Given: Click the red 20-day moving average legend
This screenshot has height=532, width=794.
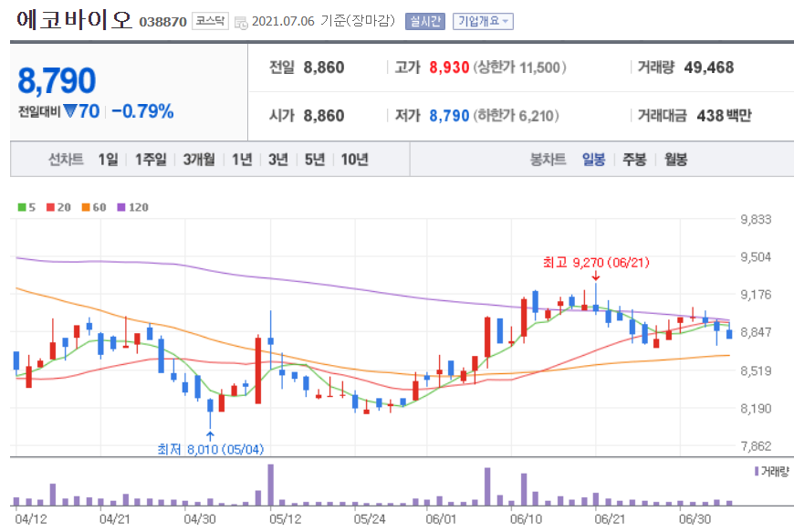Looking at the screenshot, I should (58, 207).
